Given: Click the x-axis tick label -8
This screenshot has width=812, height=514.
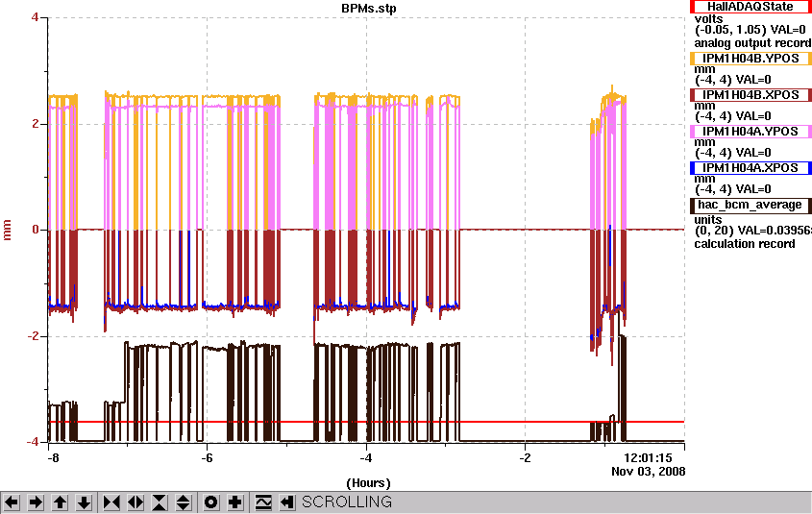Looking at the screenshot, I should [52, 458].
